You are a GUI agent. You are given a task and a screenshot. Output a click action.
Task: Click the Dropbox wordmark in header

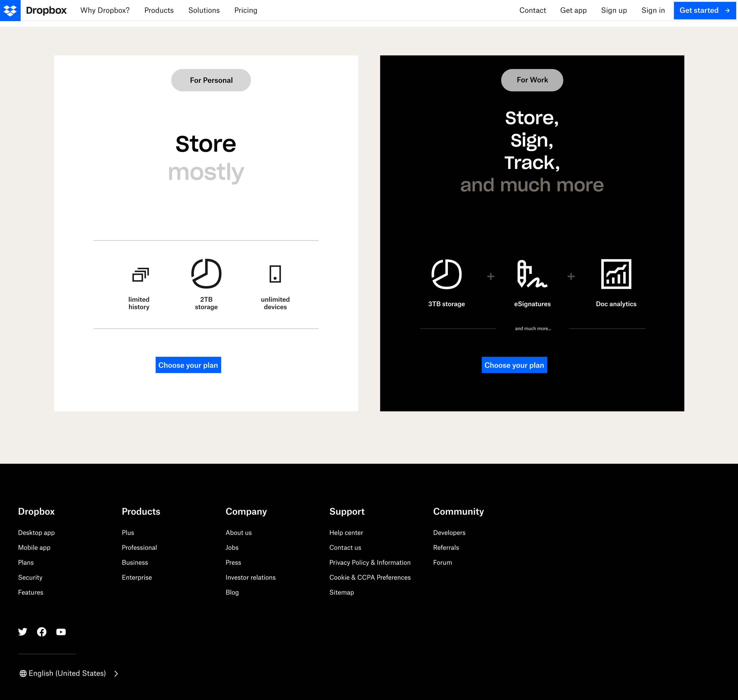[46, 10]
